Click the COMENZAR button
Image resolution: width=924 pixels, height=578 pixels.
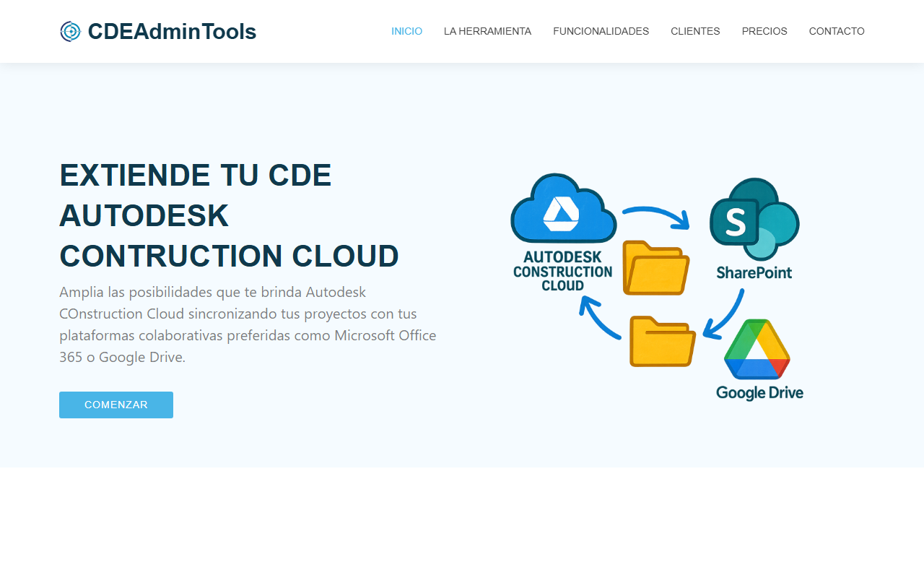tap(116, 405)
